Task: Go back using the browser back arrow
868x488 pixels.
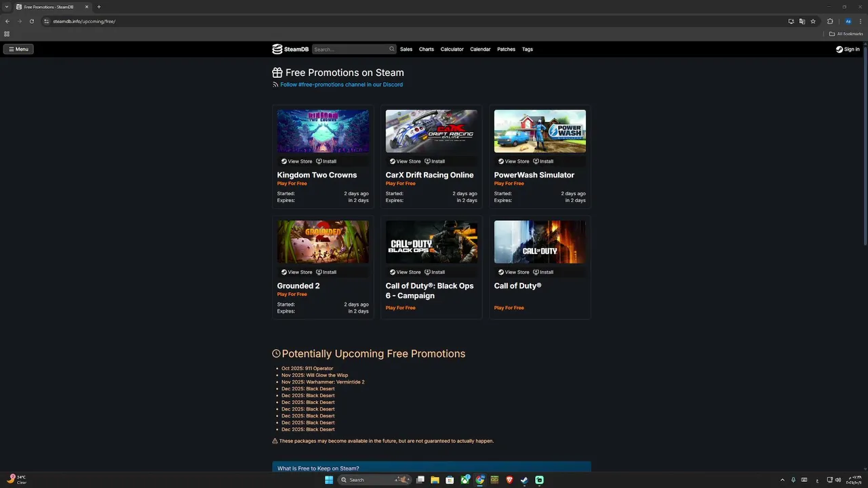Action: coord(7,21)
